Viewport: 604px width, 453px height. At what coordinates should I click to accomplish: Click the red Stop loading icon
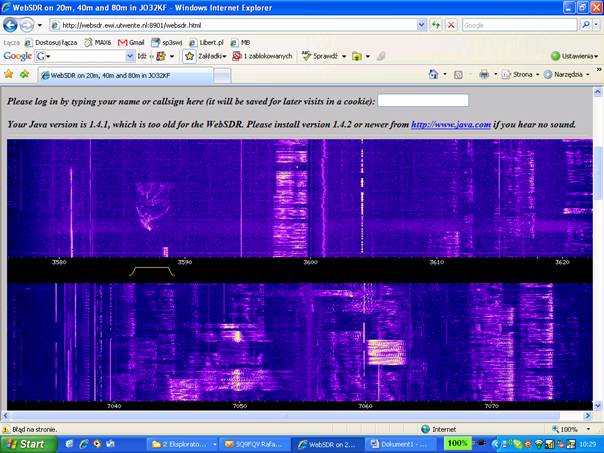[452, 25]
